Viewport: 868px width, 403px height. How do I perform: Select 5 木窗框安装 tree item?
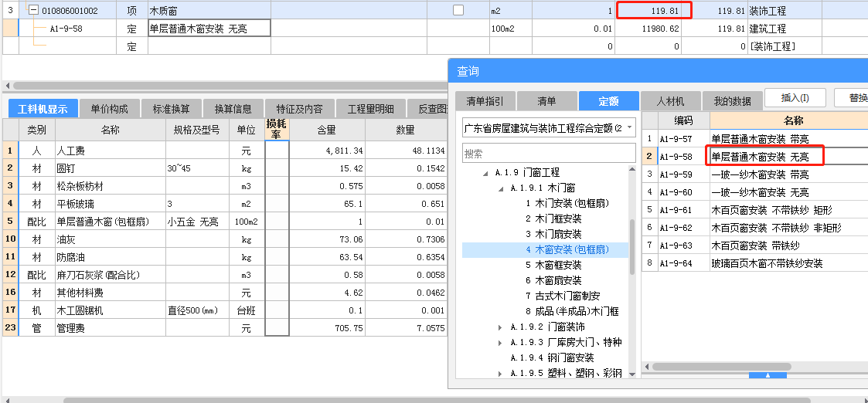[x=553, y=266]
